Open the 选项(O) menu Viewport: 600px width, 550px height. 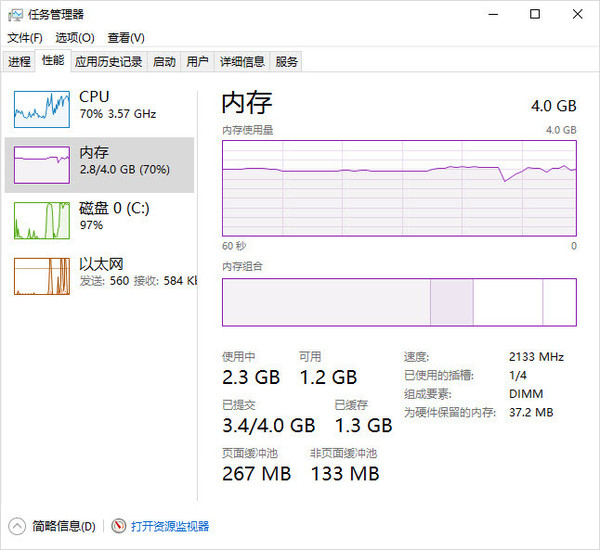click(74, 38)
